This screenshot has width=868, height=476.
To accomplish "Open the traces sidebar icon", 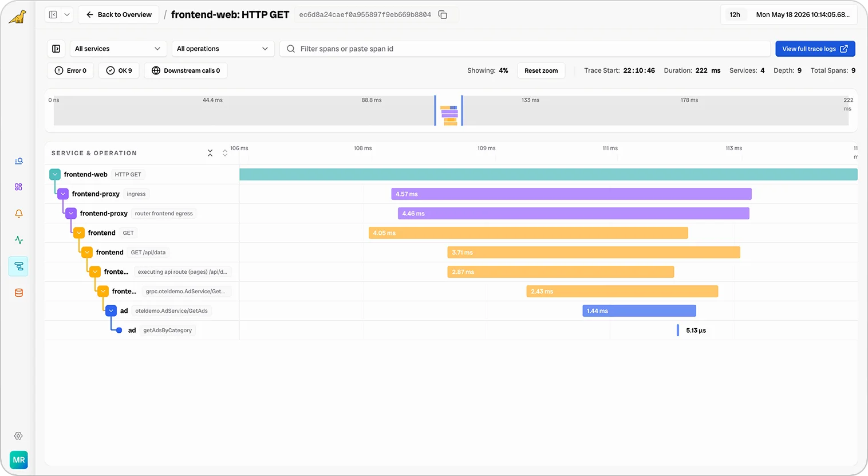I will click(18, 266).
